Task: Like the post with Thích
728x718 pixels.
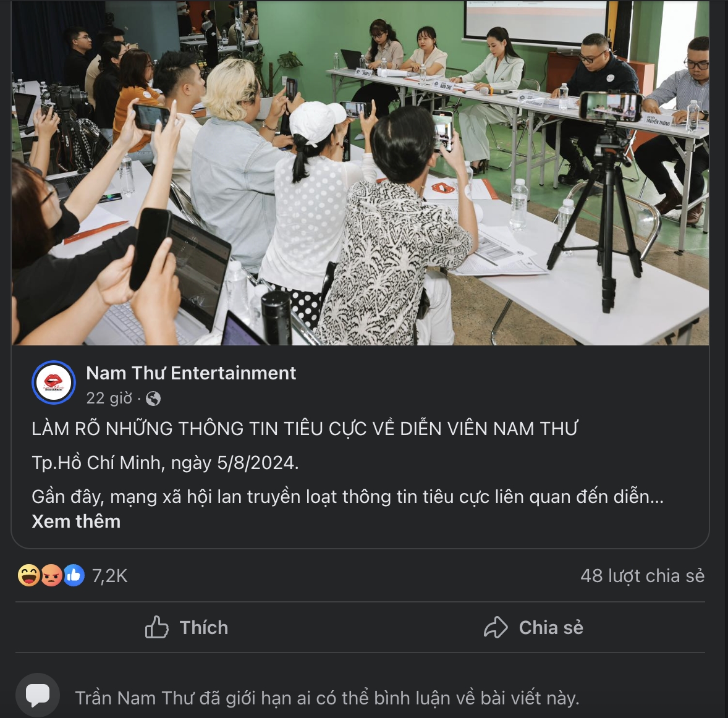Action: [186, 628]
